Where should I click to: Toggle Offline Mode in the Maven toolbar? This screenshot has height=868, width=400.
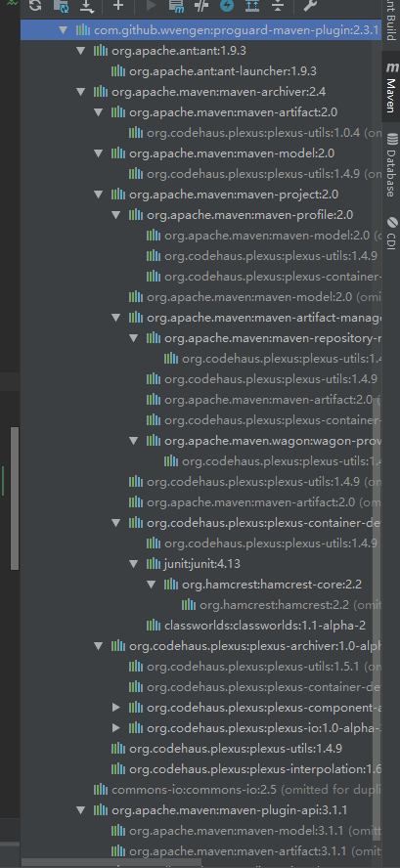tap(202, 6)
